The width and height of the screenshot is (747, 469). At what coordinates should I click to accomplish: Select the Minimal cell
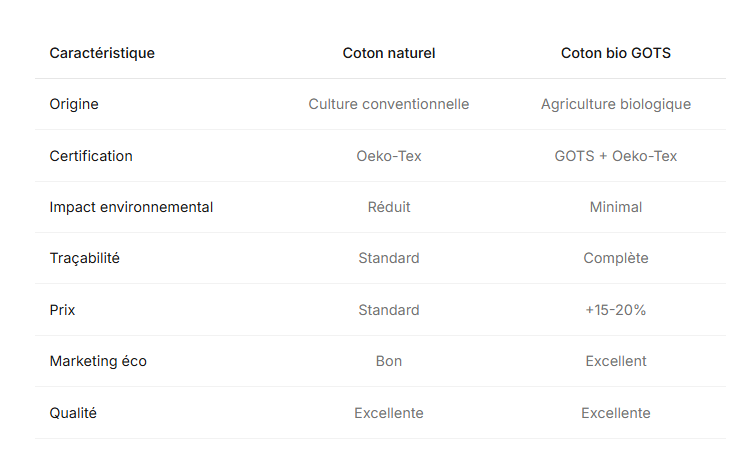(x=615, y=207)
